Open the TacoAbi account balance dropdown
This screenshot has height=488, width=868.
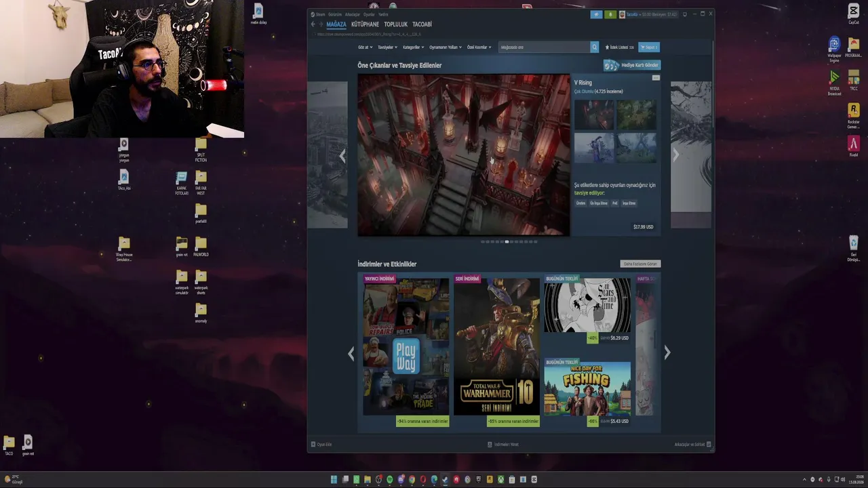tap(652, 14)
